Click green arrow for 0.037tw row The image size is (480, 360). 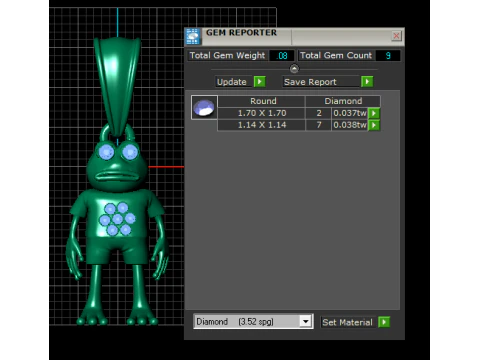click(374, 113)
